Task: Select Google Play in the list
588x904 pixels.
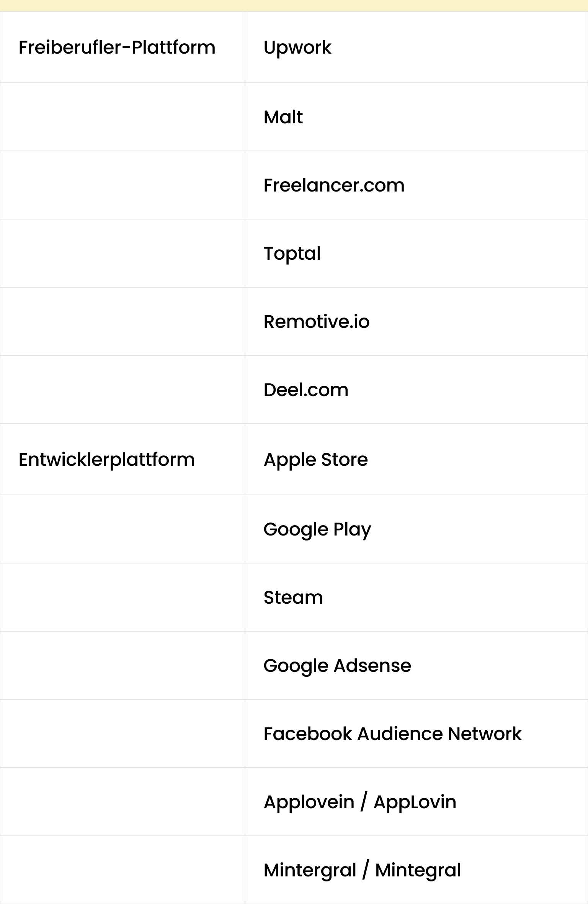Action: coord(317,529)
